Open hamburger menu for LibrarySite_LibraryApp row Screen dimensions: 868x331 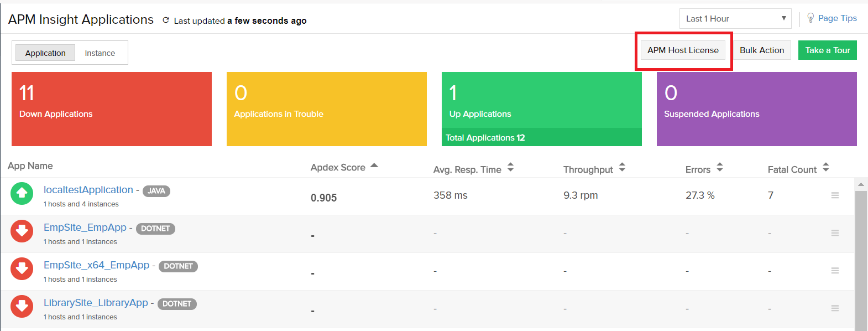click(x=835, y=308)
